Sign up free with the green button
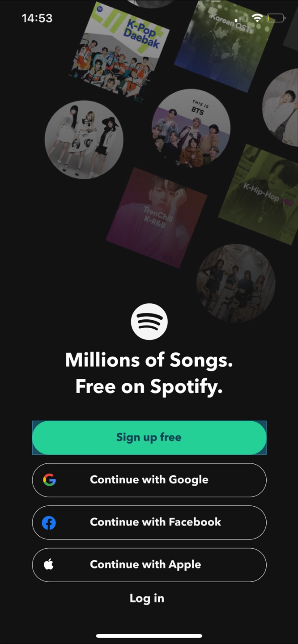This screenshot has height=644, width=298. [149, 437]
